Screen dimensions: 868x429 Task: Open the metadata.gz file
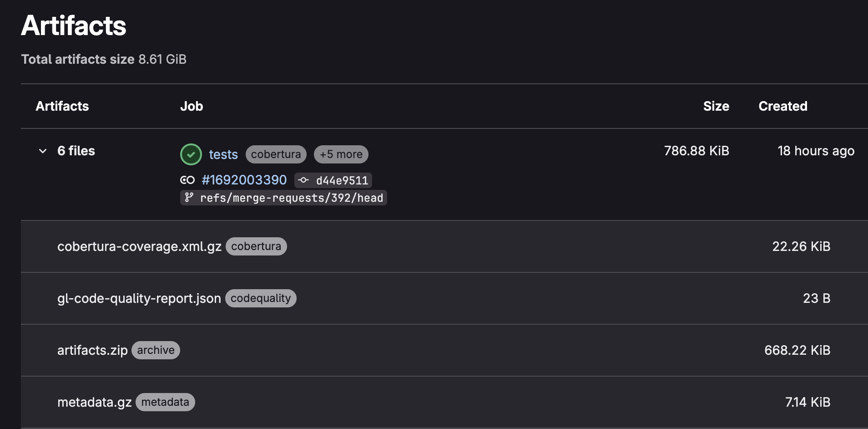coord(95,402)
